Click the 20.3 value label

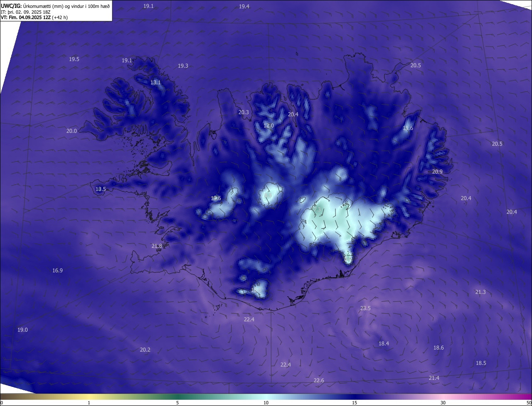[244, 113]
